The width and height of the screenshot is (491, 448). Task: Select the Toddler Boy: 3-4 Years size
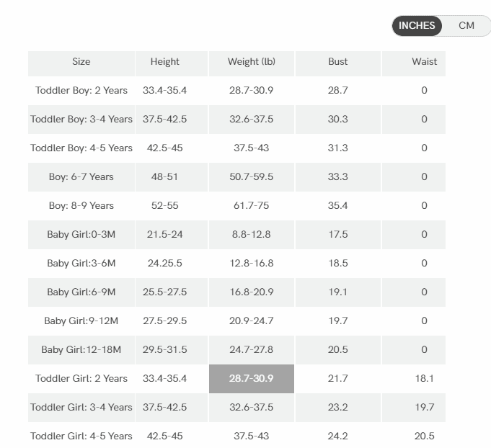pos(81,120)
